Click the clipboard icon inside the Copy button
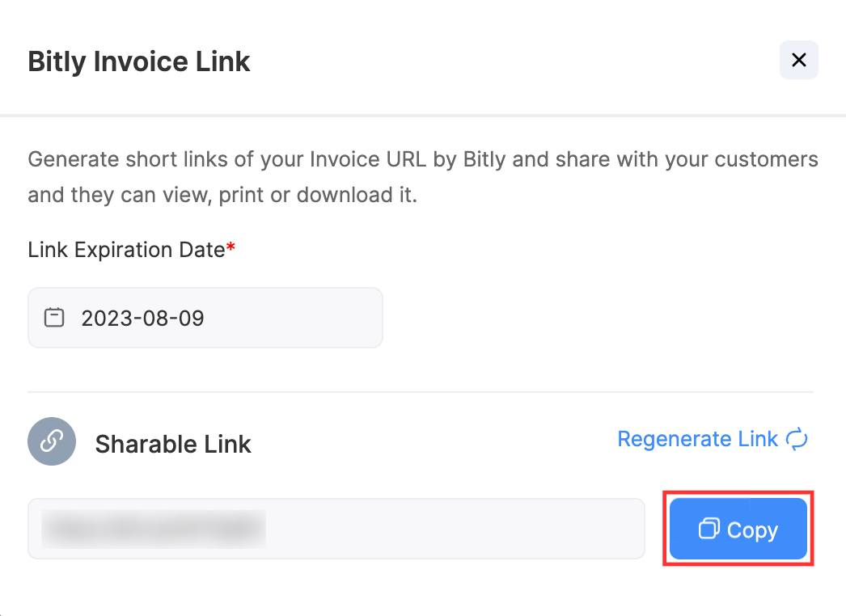 [710, 529]
